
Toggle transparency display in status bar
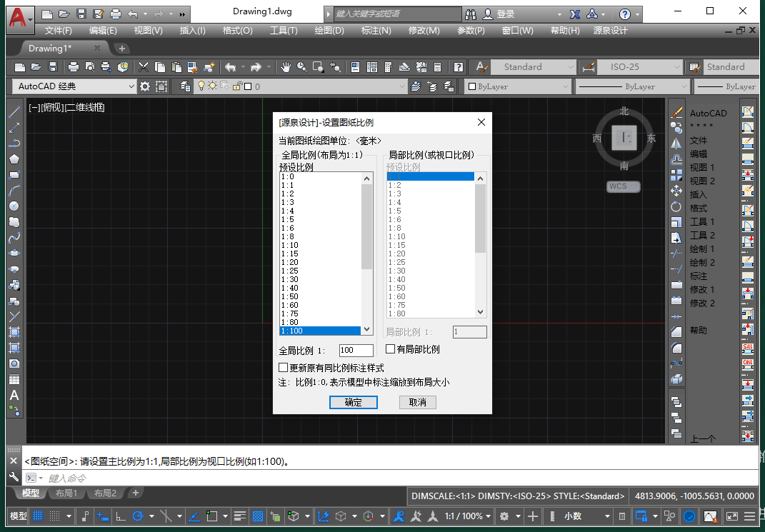click(258, 516)
